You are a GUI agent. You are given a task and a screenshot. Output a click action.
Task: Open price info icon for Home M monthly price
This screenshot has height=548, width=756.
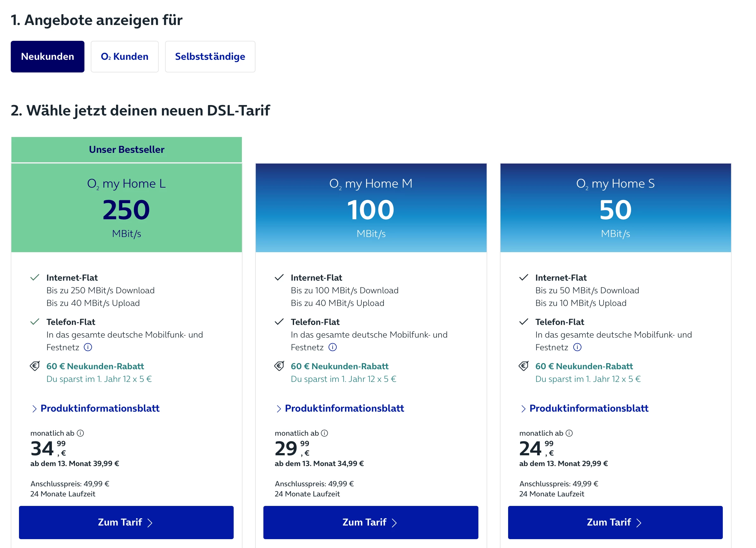tap(324, 433)
